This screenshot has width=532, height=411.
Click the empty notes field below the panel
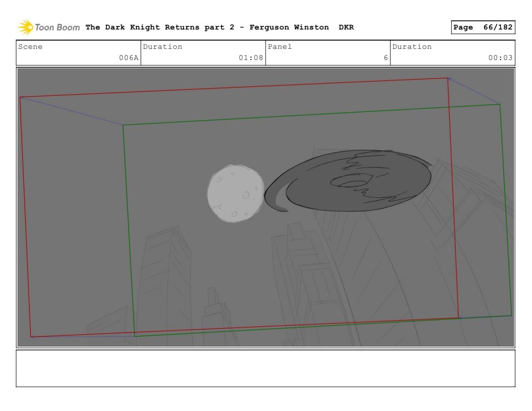click(266, 368)
